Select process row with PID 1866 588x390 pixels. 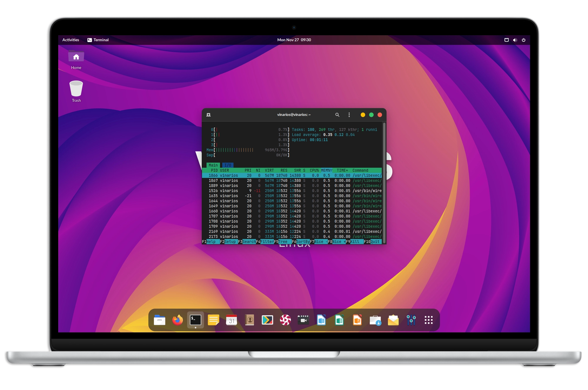(292, 175)
